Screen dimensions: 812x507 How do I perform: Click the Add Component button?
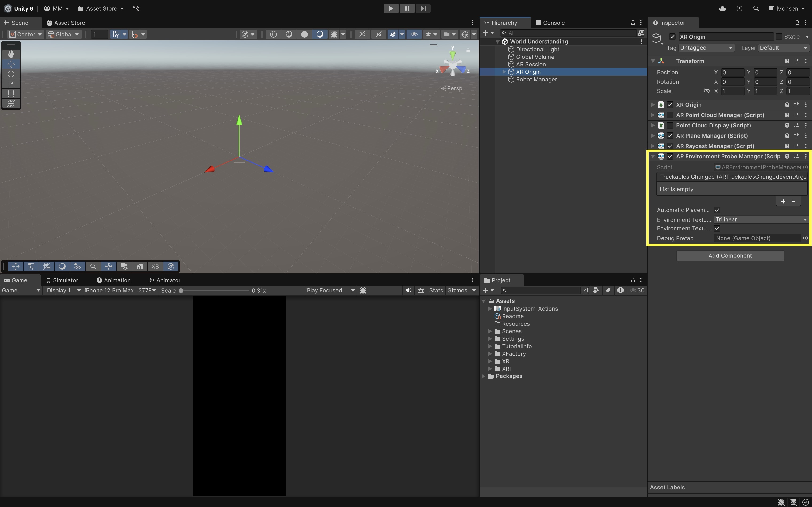[x=730, y=256]
